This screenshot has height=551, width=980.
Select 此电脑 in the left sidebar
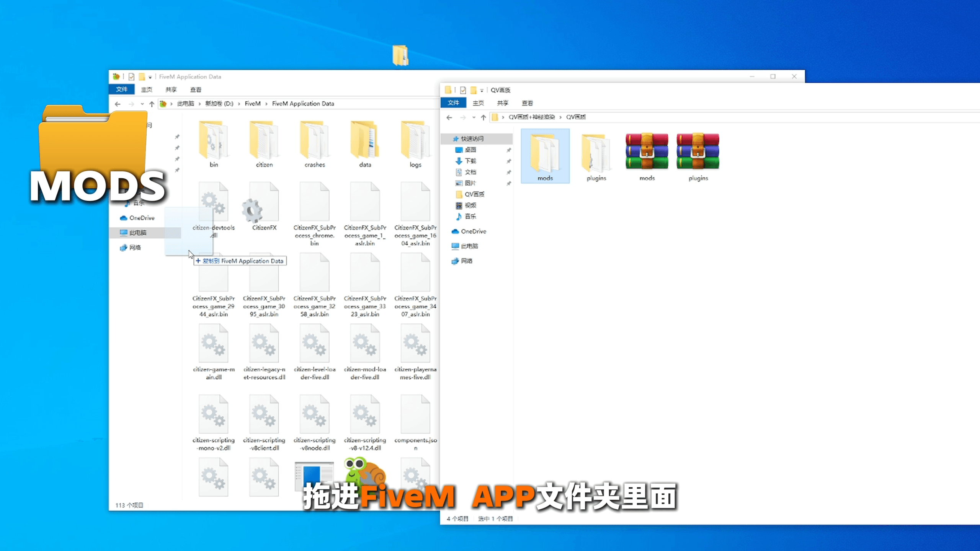[x=138, y=233]
